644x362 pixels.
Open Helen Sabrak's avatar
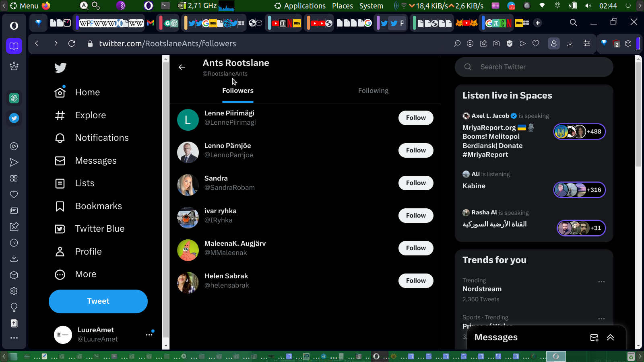click(188, 283)
